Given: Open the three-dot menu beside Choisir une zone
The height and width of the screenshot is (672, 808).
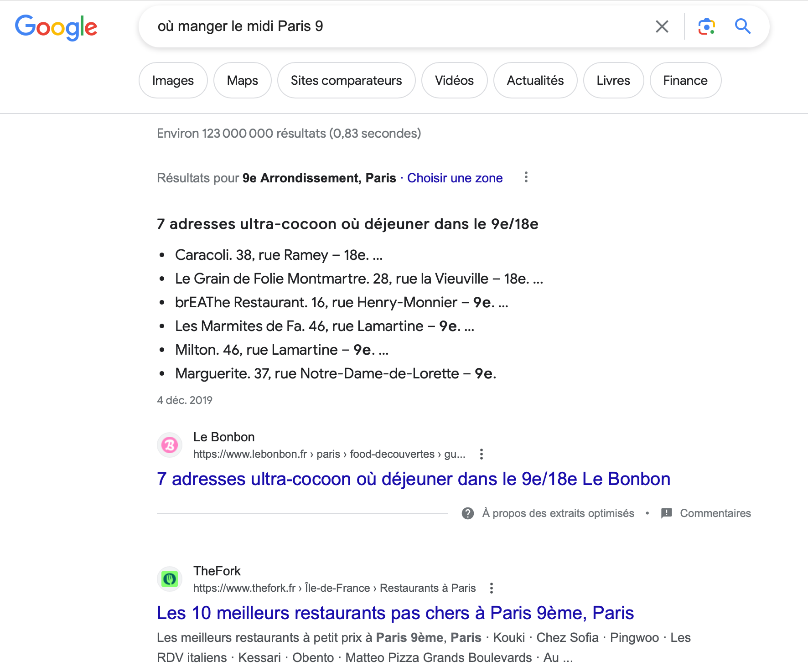Looking at the screenshot, I should click(526, 177).
